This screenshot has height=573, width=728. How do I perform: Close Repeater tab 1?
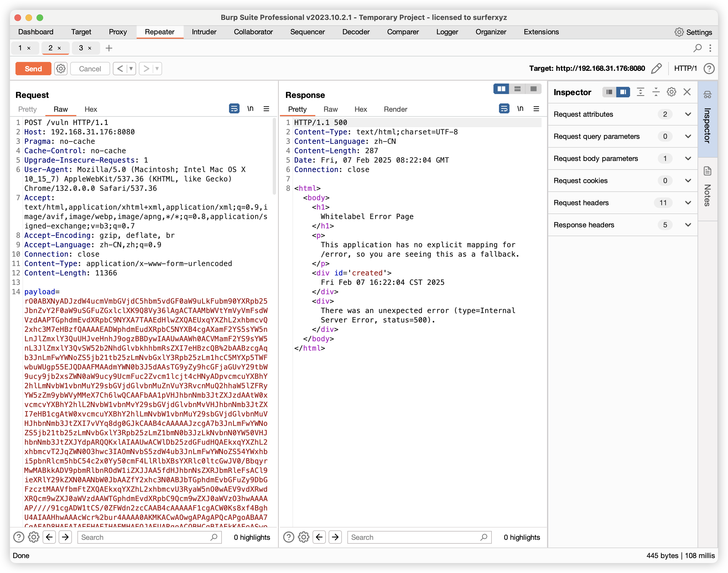29,48
